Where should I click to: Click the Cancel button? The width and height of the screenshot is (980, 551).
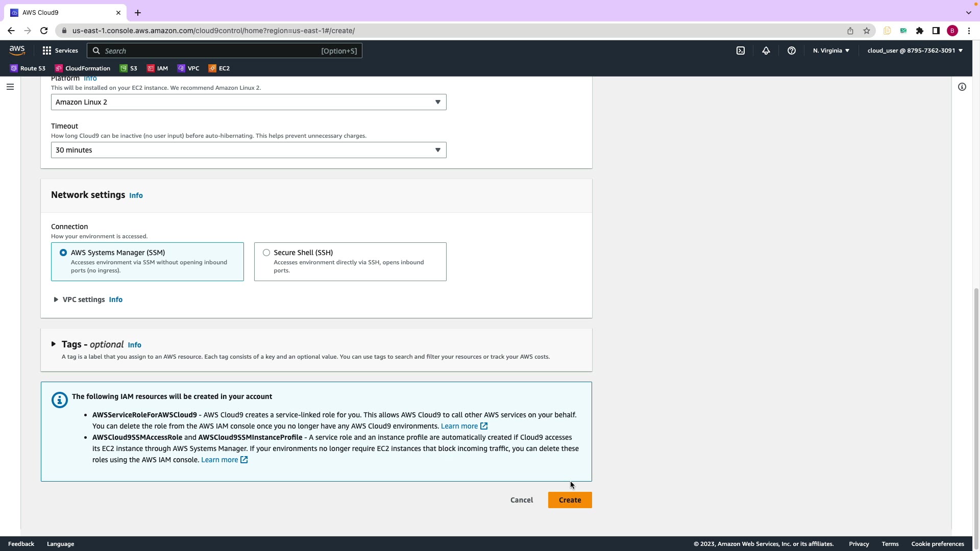tap(521, 500)
